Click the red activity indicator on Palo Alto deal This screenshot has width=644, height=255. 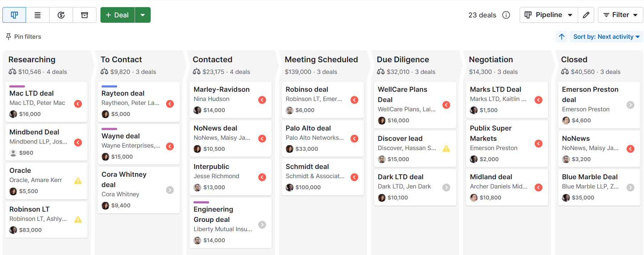click(354, 138)
